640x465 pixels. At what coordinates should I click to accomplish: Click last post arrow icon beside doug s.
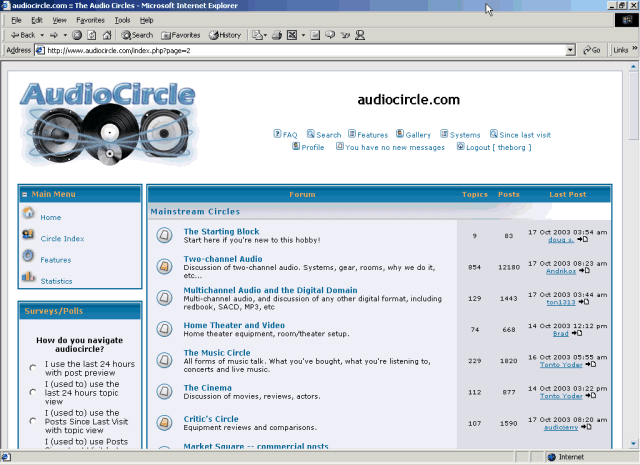coord(582,240)
